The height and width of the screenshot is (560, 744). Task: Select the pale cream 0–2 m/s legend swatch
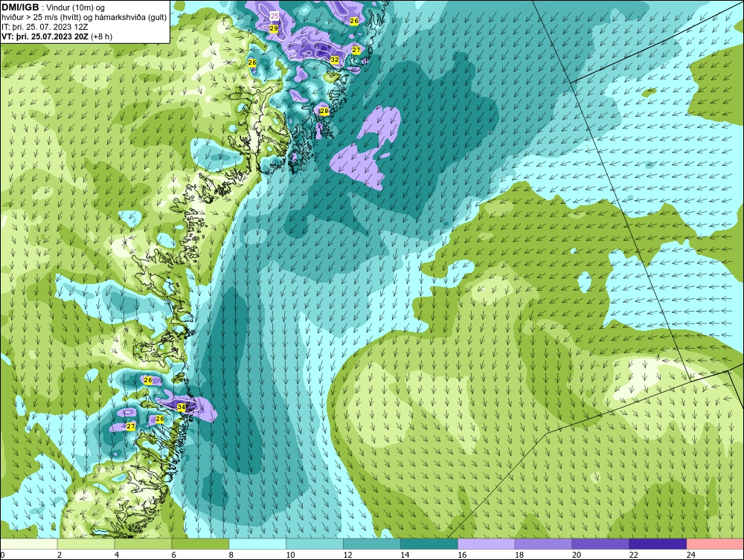click(x=29, y=544)
